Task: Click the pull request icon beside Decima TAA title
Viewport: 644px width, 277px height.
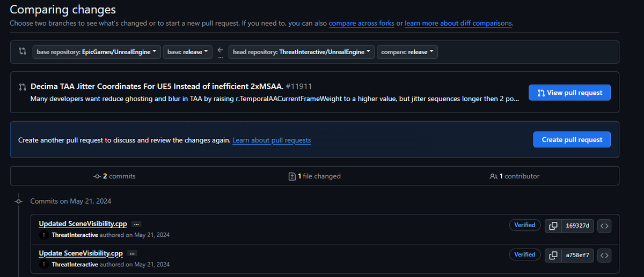Action: 22,86
